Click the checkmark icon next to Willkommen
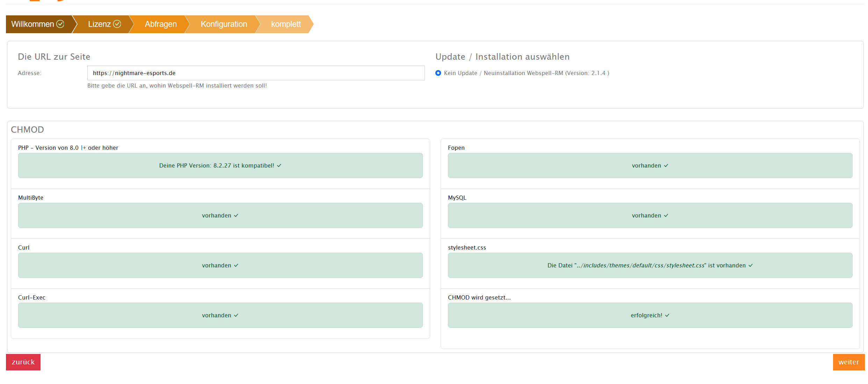 tap(60, 24)
